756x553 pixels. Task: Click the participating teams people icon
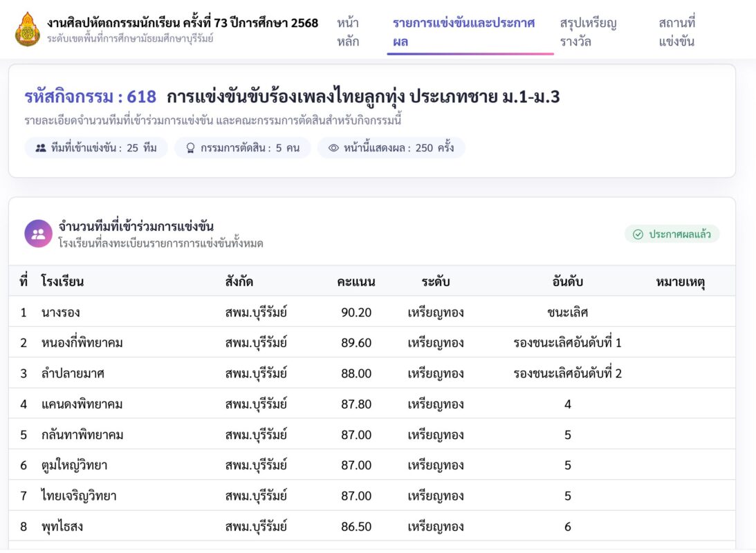(x=41, y=148)
